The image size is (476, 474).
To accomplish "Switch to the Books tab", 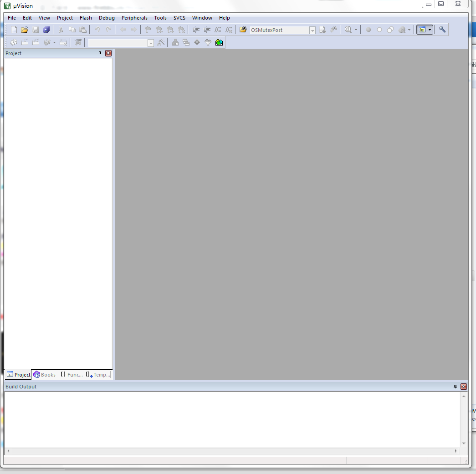I will [44, 375].
